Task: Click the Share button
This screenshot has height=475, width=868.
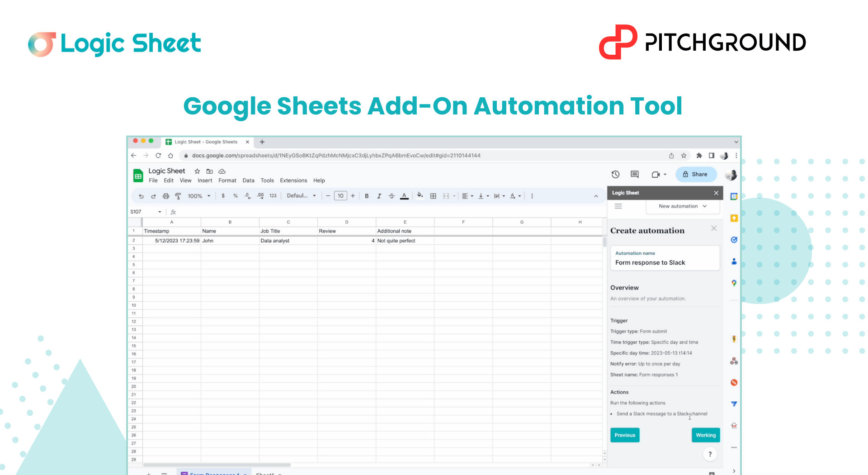Action: [x=696, y=174]
